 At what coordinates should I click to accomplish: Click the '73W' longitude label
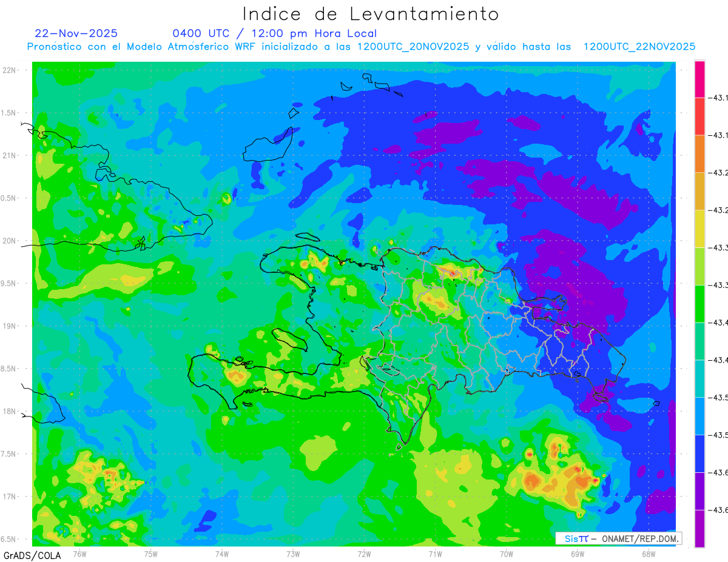(x=293, y=554)
